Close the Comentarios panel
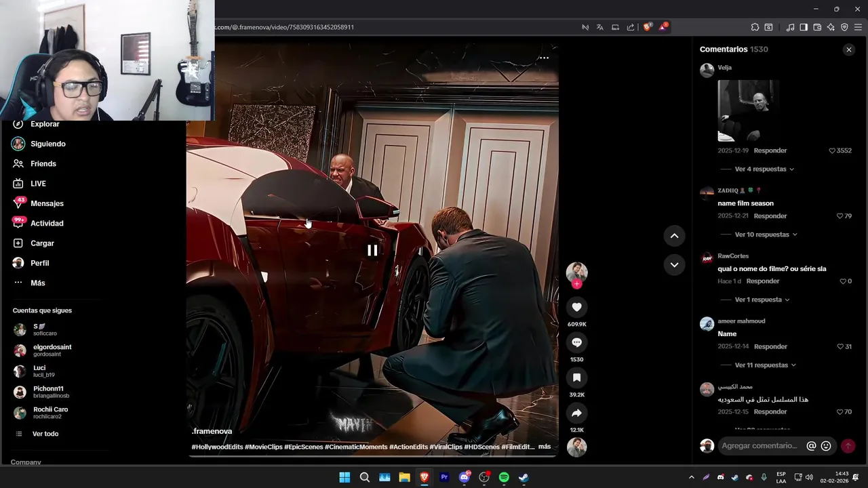The width and height of the screenshot is (868, 488). pyautogui.click(x=848, y=49)
